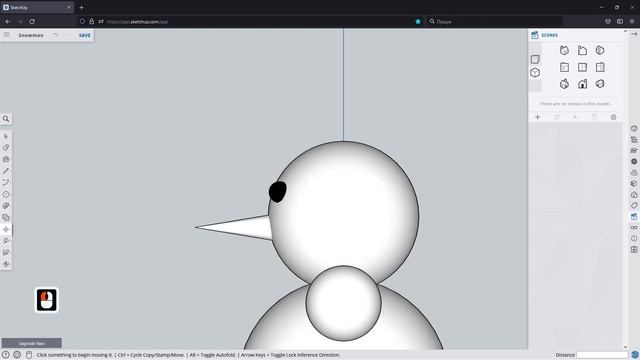Open the language globe icon in status bar
The width and height of the screenshot is (640, 360).
click(17, 355)
